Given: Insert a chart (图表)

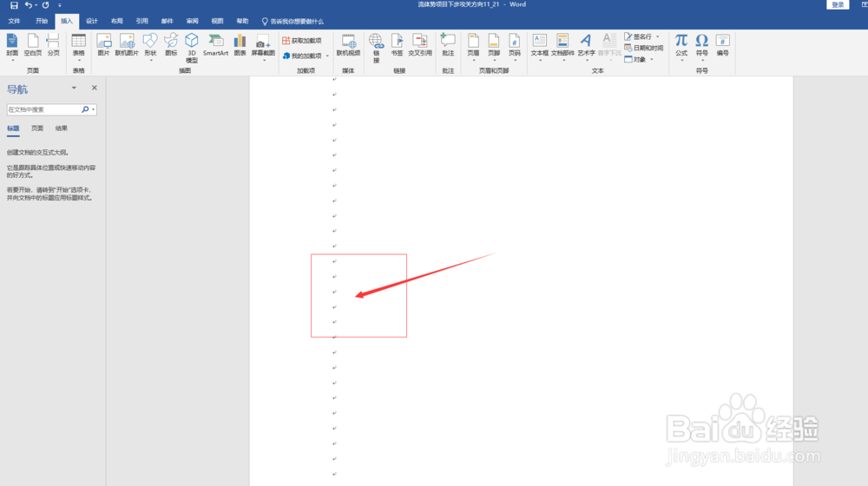Looking at the screenshot, I should click(x=240, y=45).
